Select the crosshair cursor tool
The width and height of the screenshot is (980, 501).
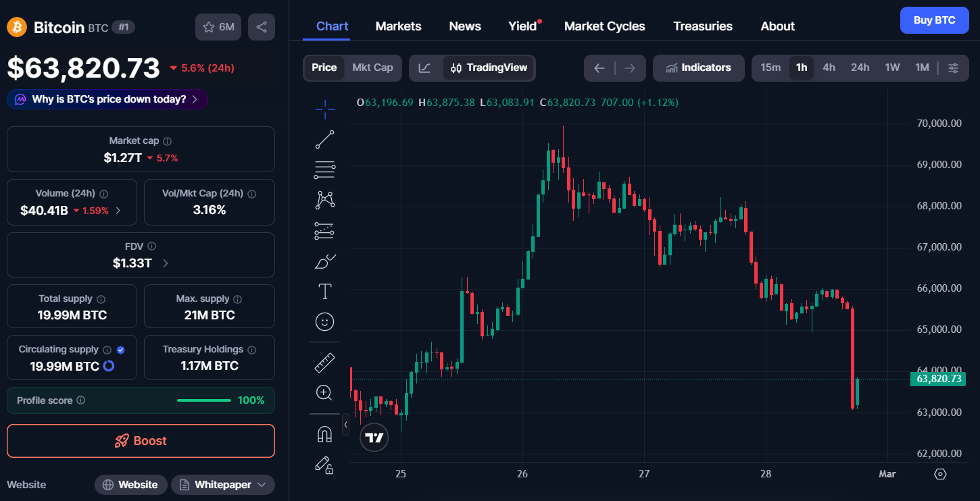[x=324, y=109]
